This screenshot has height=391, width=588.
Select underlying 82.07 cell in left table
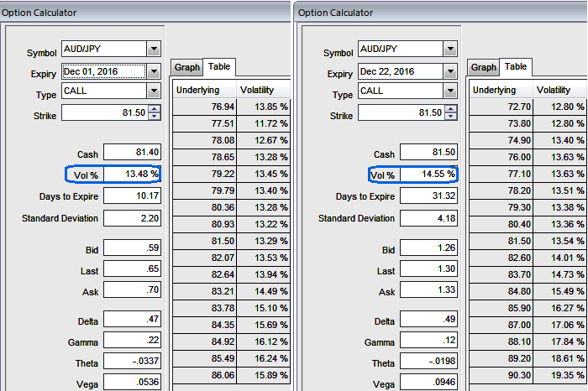pos(204,258)
